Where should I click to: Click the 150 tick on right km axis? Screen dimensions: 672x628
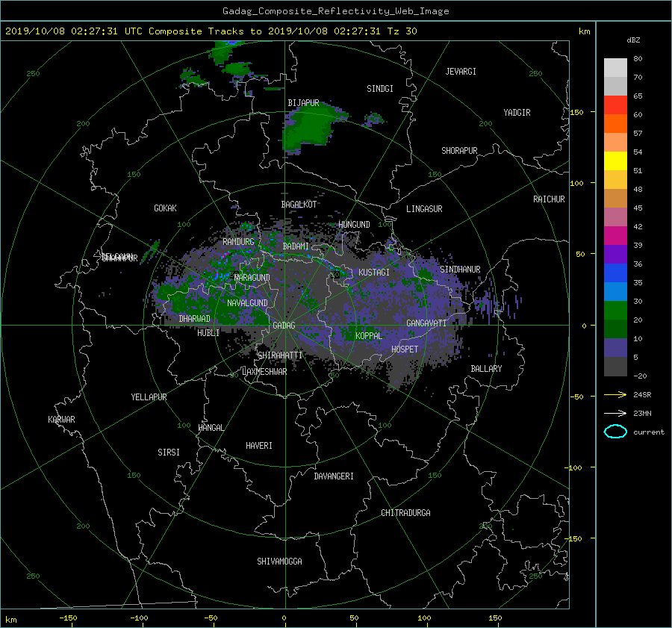pos(577,112)
